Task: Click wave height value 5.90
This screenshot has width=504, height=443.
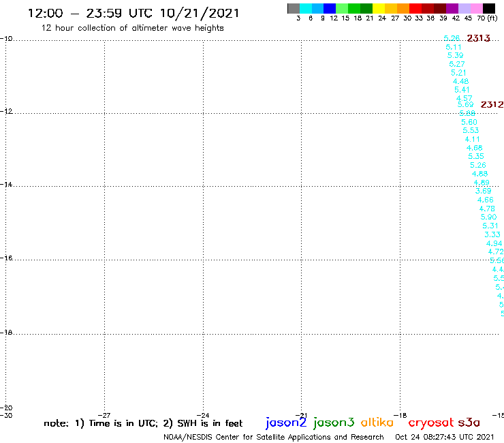Action: 488,217
